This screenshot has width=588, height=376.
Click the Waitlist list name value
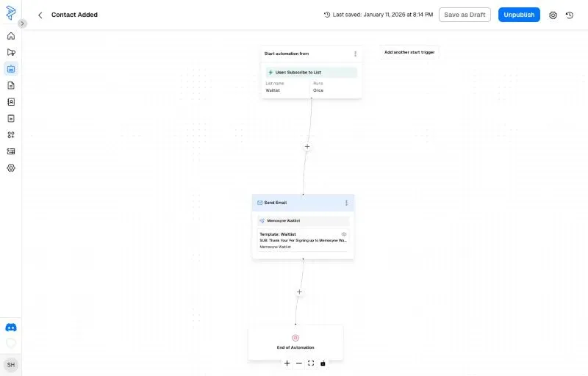pos(273,90)
